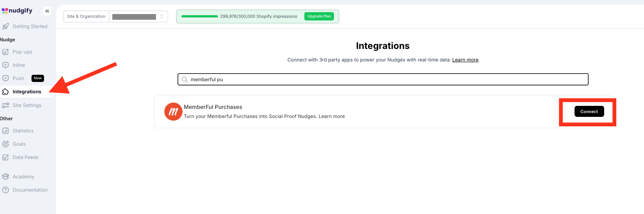
Task: Click the MemberFul red logo icon
Action: tap(173, 112)
